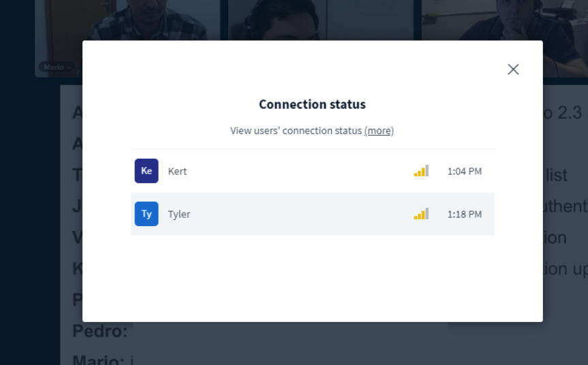Click the "View users' connection status" text
Image resolution: width=588 pixels, height=365 pixels.
(x=296, y=131)
